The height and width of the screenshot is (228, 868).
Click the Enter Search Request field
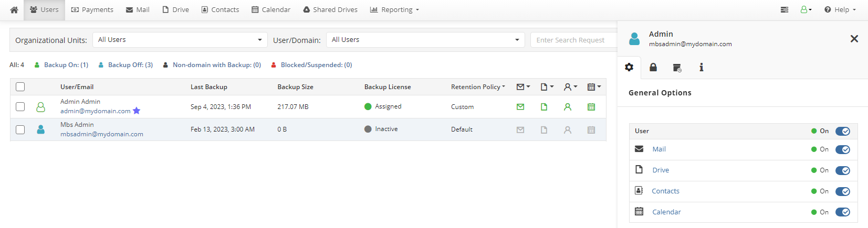click(573, 40)
